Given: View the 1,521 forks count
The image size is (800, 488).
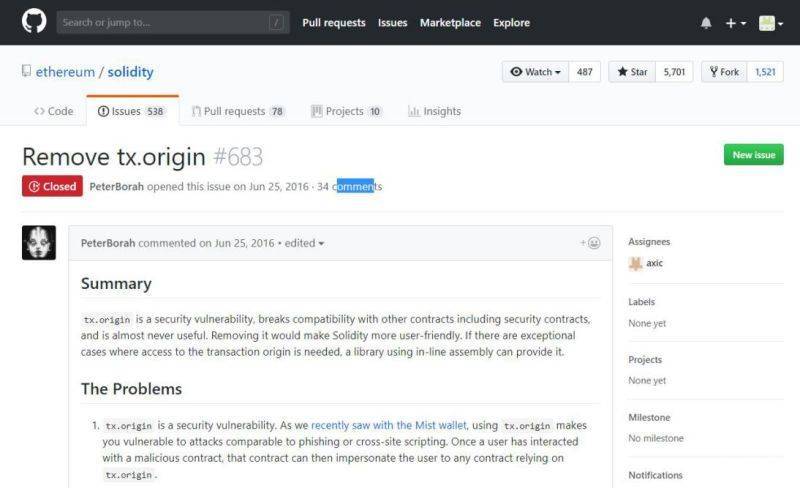Looking at the screenshot, I should tap(765, 72).
